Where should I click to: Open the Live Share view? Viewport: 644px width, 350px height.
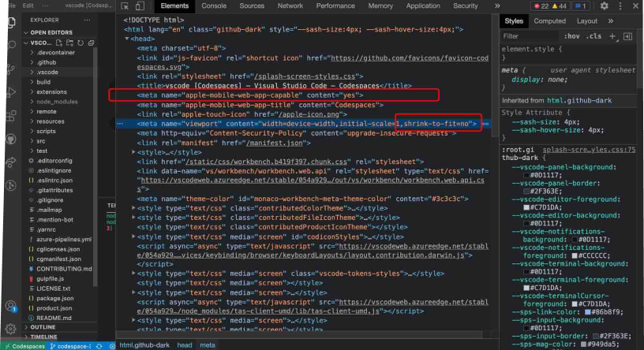point(11,162)
